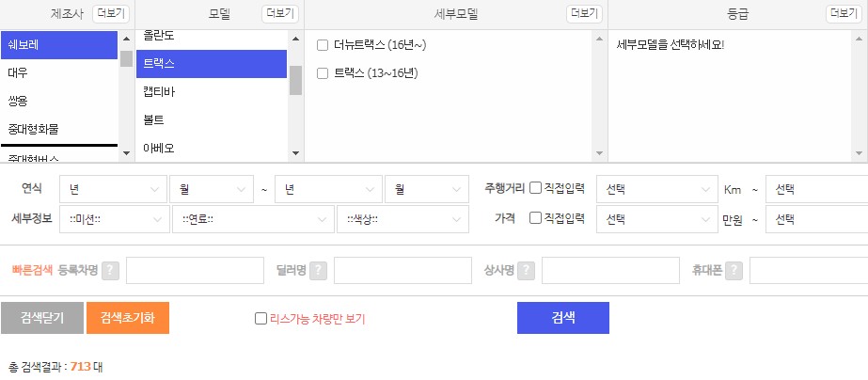868x380 pixels.
Task: Check the 더뉴트랙스 (16년~) checkbox
Action: pyautogui.click(x=323, y=45)
